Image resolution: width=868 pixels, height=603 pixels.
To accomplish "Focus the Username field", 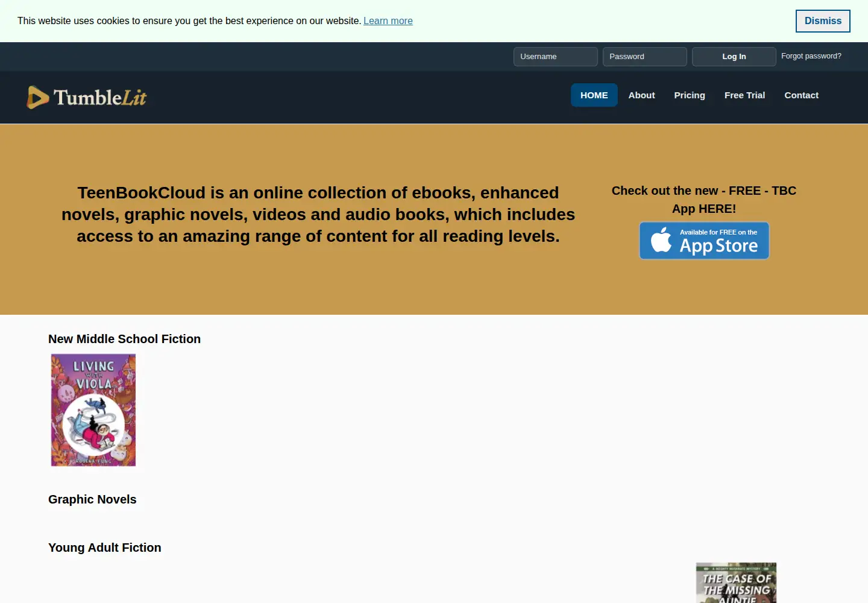I will pyautogui.click(x=556, y=57).
